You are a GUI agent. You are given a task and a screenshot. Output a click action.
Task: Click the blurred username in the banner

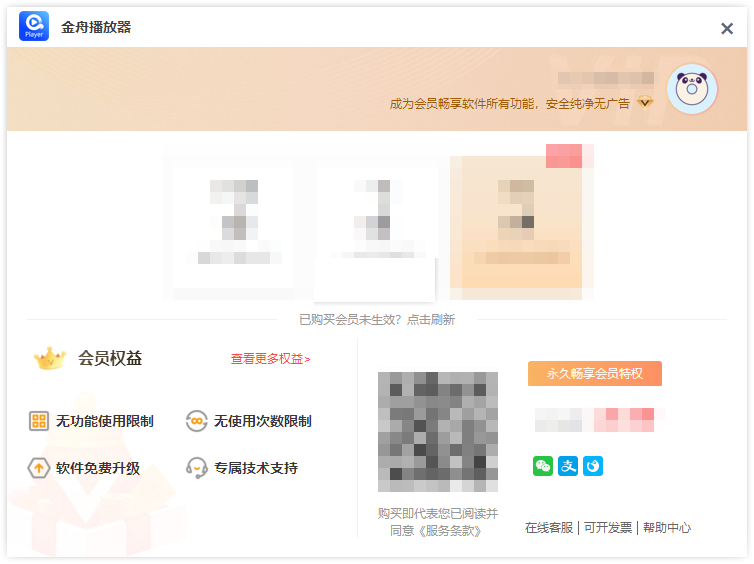[x=605, y=78]
